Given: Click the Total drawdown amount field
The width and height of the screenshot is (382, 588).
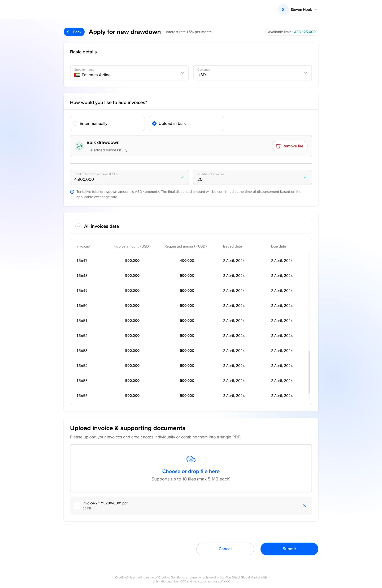Looking at the screenshot, I should 129,177.
